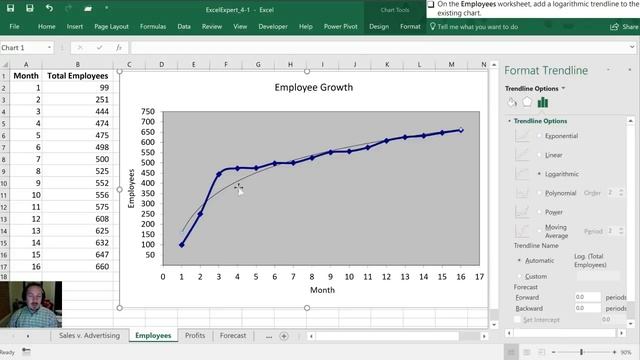Click the Save icon immediately left of Undo
The height and width of the screenshot is (360, 640).
pyautogui.click(x=30, y=8)
